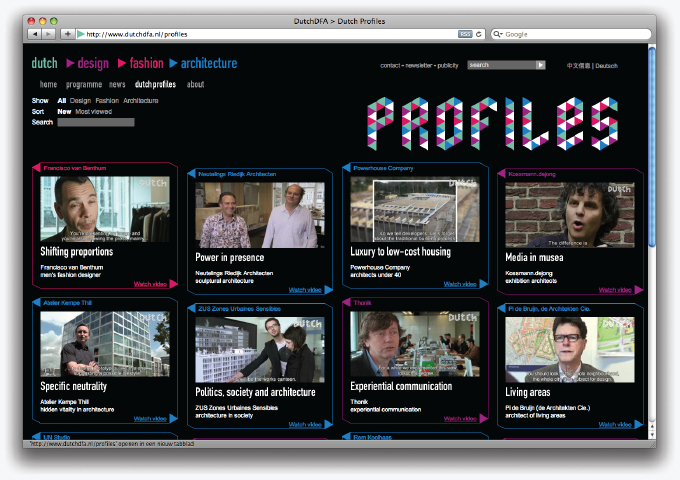Click the RSS badge in address bar
The width and height of the screenshot is (680, 480).
(x=465, y=34)
